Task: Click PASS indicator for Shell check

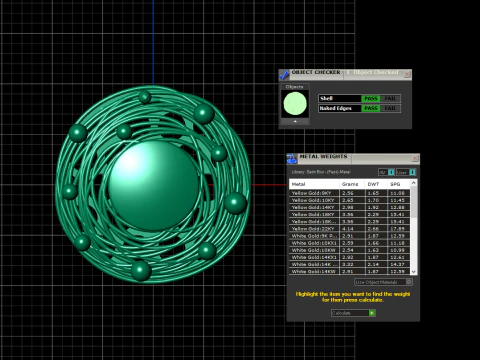Action: pyautogui.click(x=371, y=98)
